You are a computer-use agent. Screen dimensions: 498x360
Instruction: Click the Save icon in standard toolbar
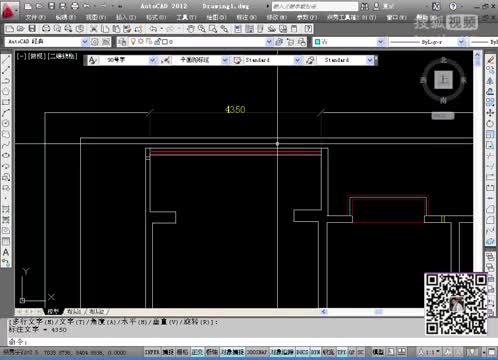click(x=32, y=29)
